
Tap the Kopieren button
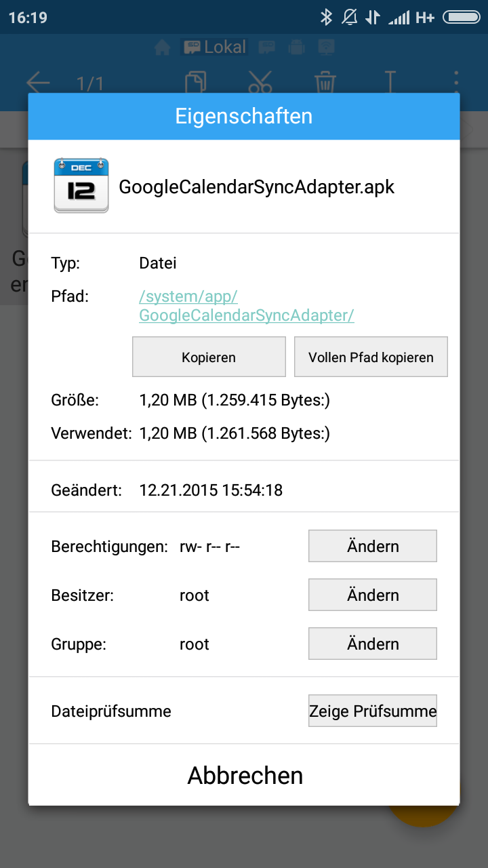209,357
